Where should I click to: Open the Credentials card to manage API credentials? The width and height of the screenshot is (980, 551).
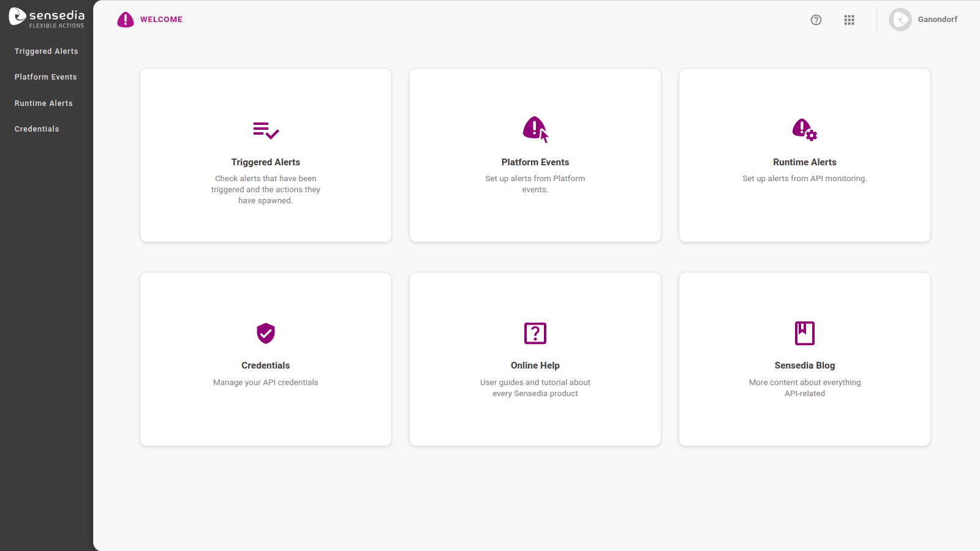(x=265, y=359)
